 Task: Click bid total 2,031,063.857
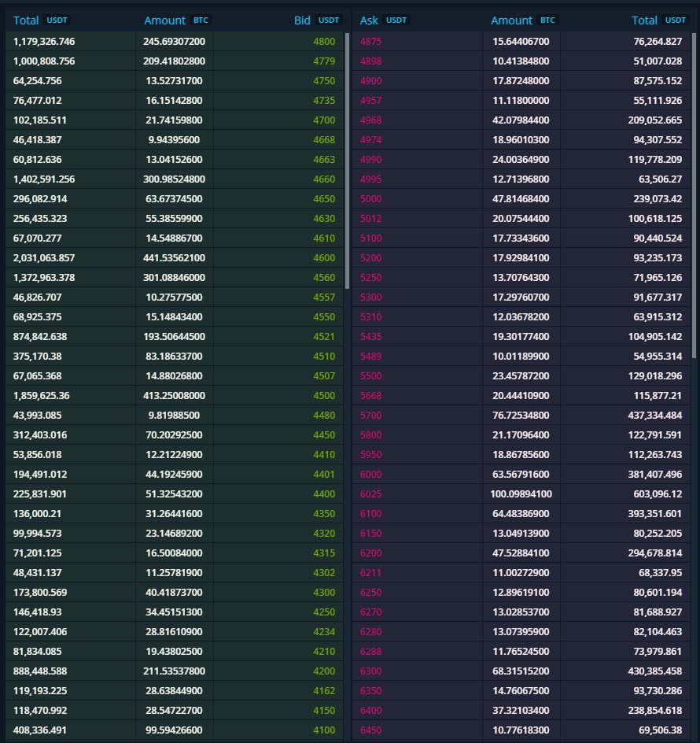pos(43,258)
